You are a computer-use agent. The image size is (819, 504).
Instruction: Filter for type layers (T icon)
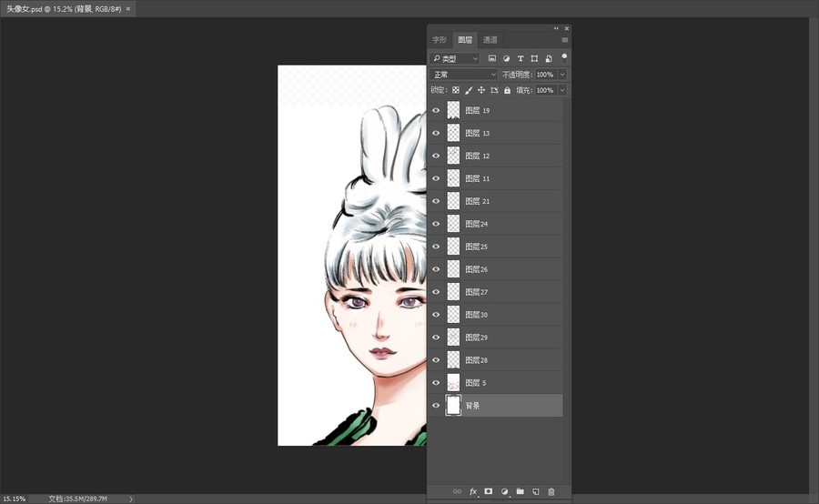coord(521,58)
